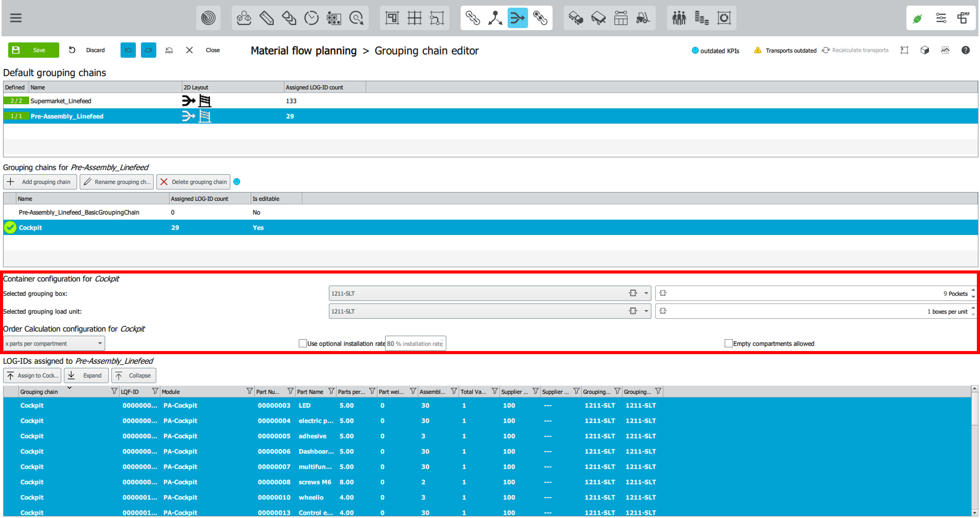The image size is (980, 518).
Task: Click the 3D cube view icon
Action: point(925,50)
